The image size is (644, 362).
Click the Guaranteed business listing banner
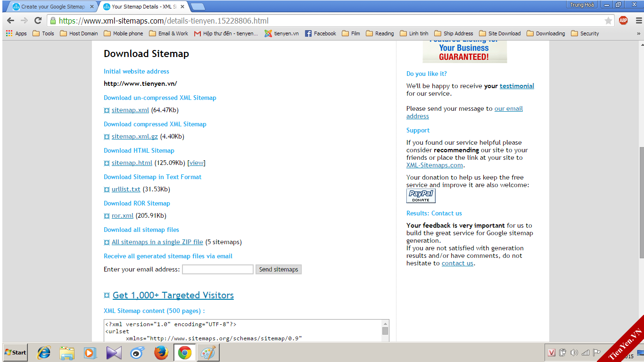[464, 51]
